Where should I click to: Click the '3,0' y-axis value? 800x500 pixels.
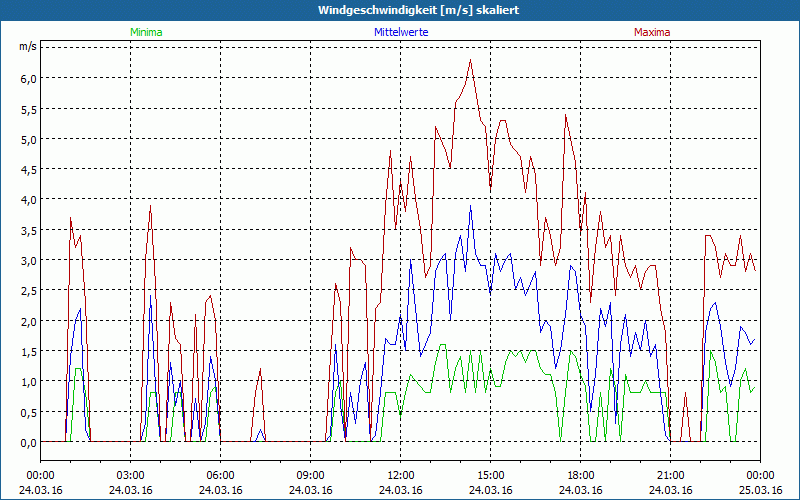29,261
